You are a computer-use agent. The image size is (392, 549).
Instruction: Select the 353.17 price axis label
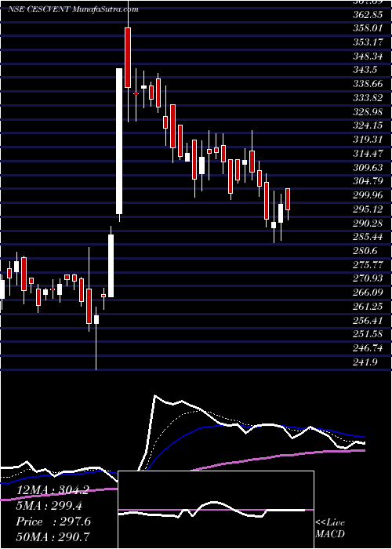point(368,42)
